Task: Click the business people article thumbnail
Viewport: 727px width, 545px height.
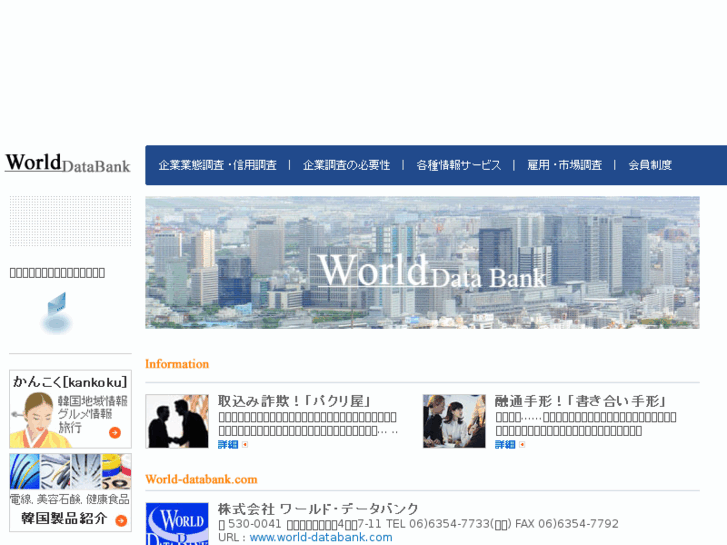Action: [454, 421]
